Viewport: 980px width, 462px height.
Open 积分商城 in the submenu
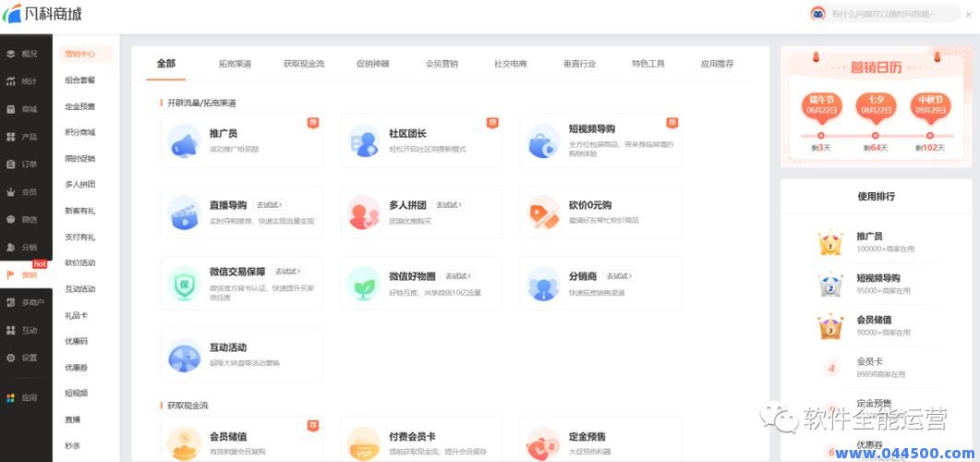tap(80, 132)
